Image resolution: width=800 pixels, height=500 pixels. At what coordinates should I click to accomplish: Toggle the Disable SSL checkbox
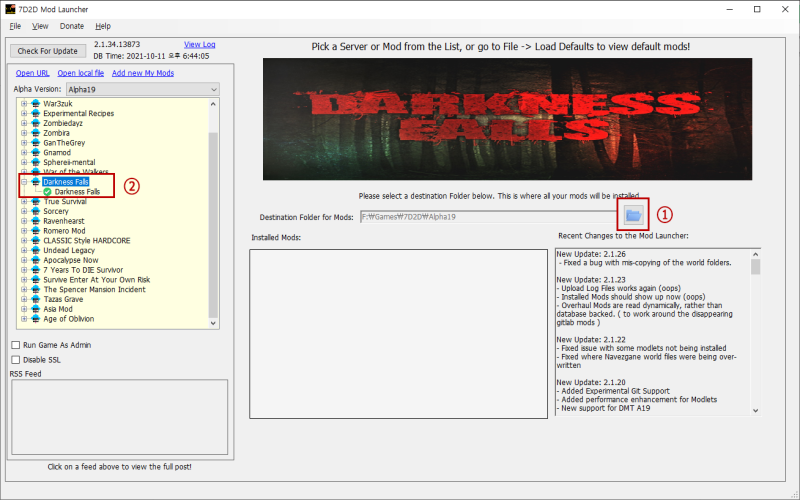coord(16,360)
